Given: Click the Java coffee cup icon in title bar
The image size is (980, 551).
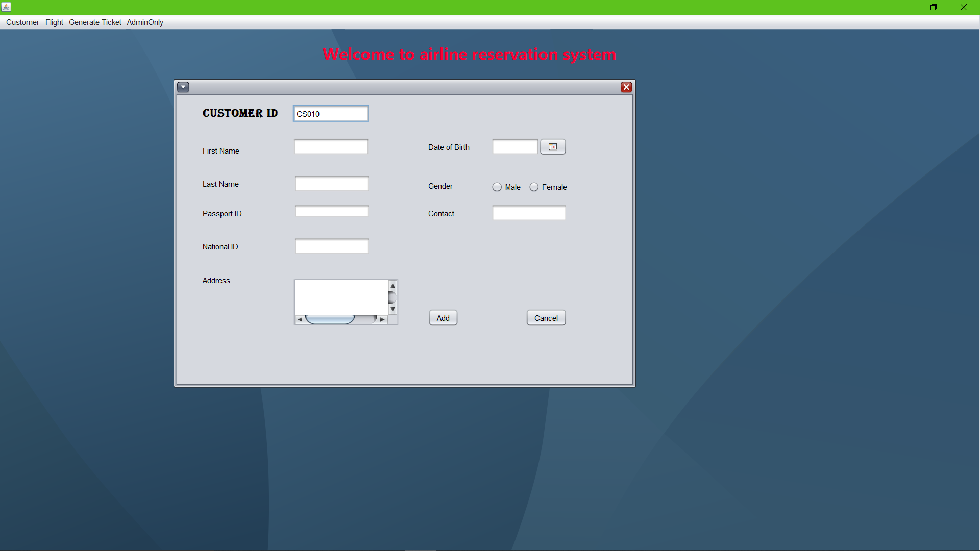Looking at the screenshot, I should 7,7.
